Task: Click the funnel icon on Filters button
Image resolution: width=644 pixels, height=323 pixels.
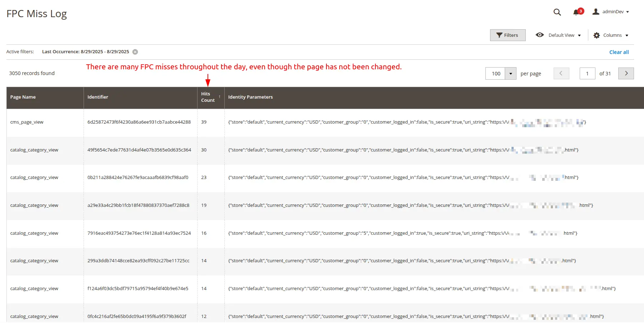Action: pos(499,35)
